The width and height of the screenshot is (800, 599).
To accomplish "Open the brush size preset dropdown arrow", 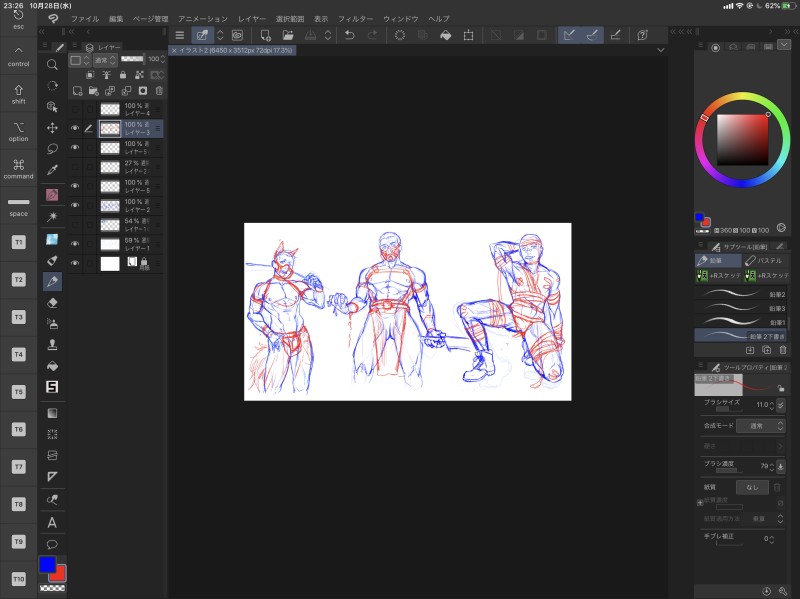I will 779,405.
